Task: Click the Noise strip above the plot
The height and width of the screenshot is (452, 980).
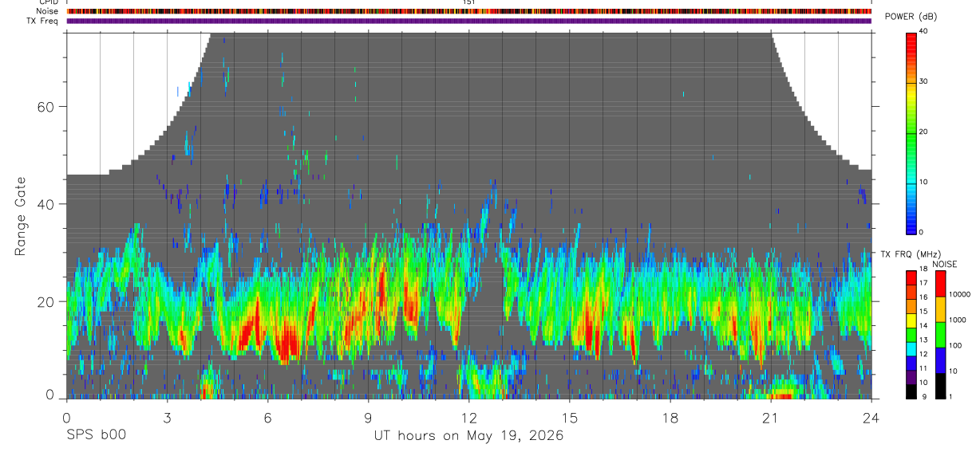Action: pos(468,11)
